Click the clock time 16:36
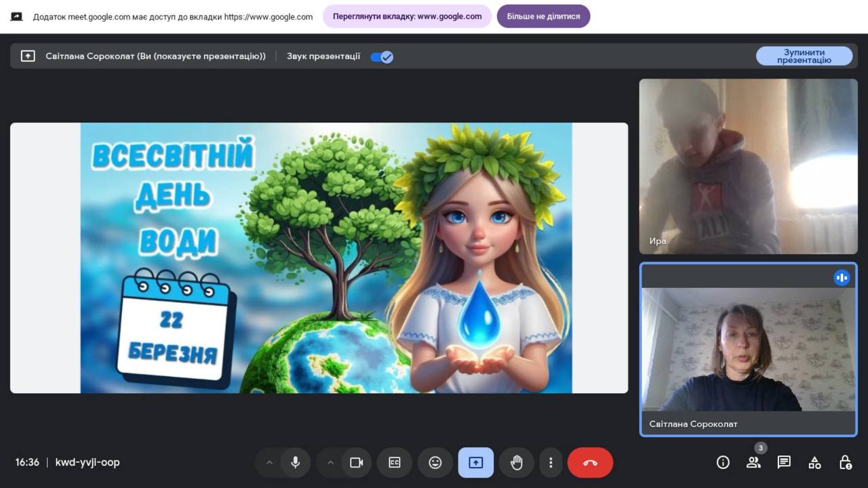 pyautogui.click(x=27, y=462)
